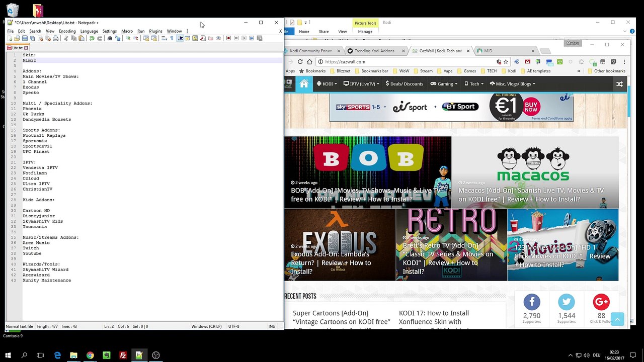Click the Paste icon in Notepad++ toolbar

[82, 38]
